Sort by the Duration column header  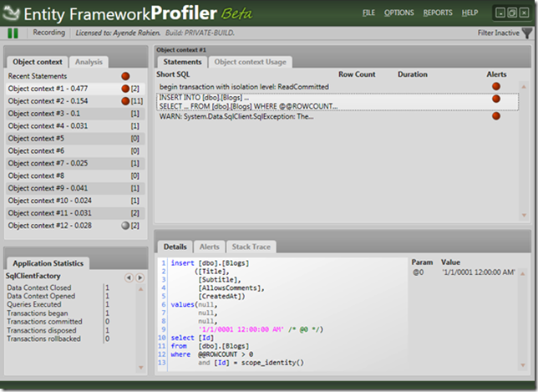(x=413, y=74)
